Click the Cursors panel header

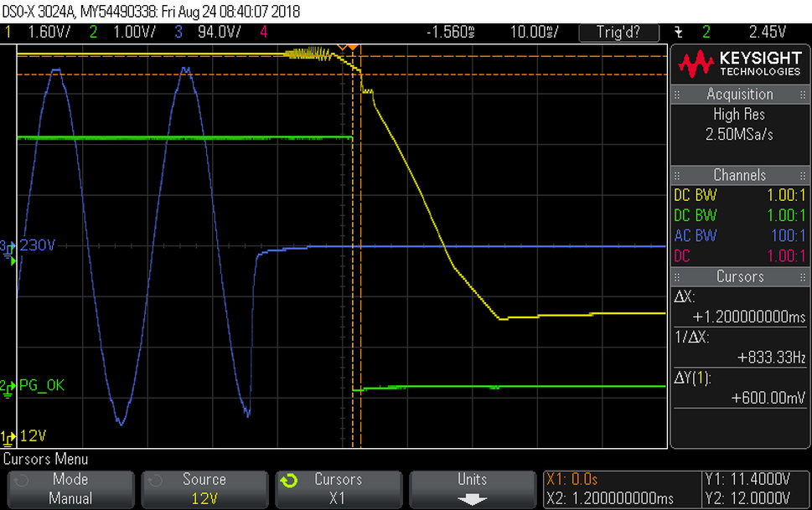[x=739, y=276]
